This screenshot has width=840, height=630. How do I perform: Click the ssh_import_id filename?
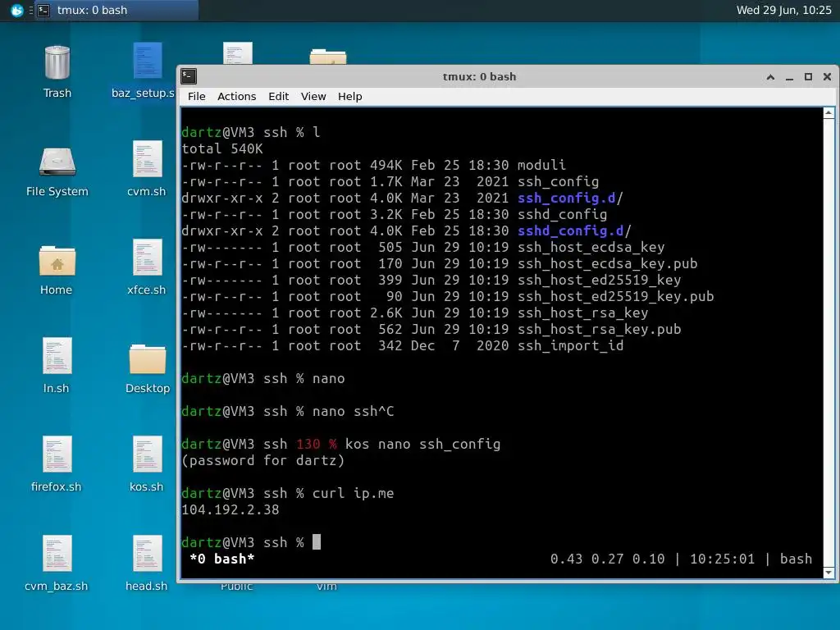571,346
